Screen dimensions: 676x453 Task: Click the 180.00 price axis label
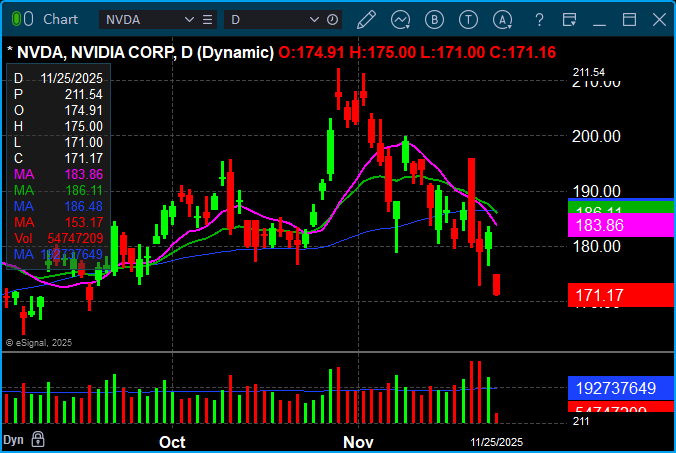click(596, 247)
